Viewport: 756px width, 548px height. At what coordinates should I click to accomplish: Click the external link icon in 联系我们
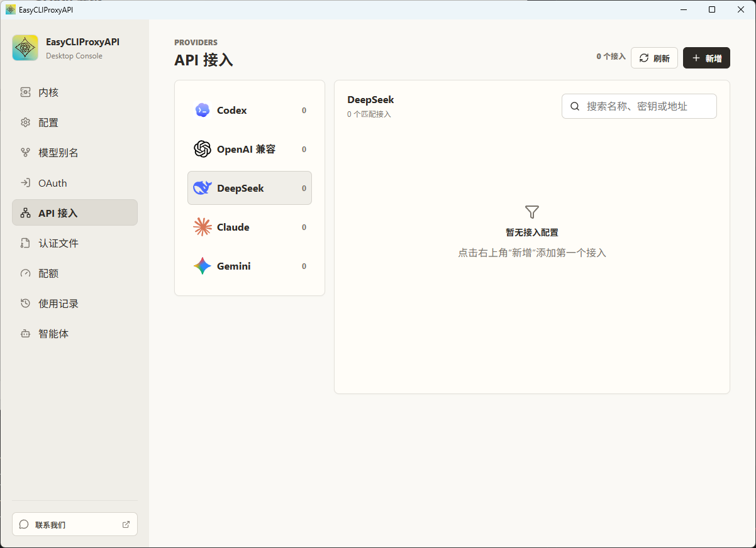(x=126, y=524)
